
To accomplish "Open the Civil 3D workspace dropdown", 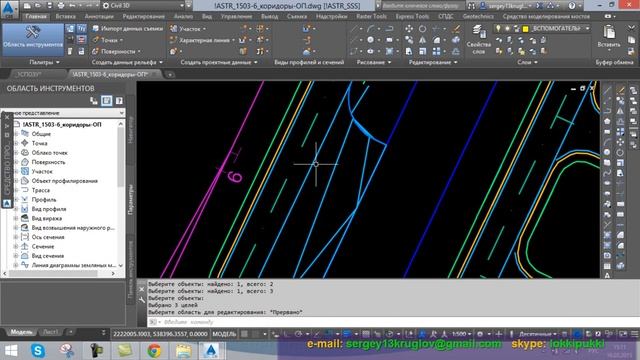I will coord(142,6).
